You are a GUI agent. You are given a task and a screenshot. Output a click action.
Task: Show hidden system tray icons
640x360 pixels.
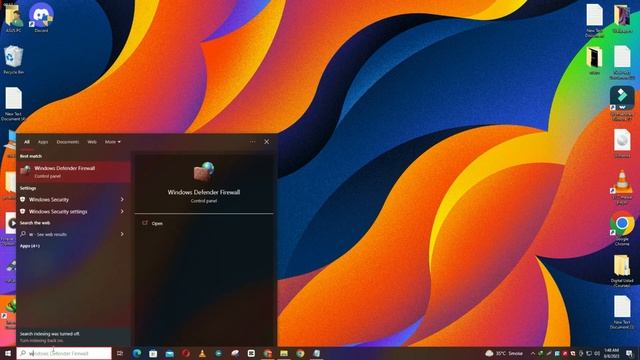(x=533, y=353)
